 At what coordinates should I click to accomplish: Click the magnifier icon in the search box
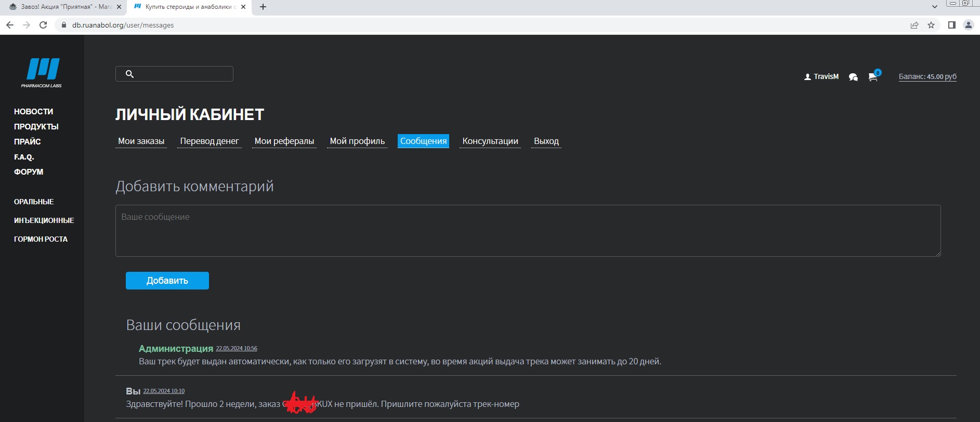[x=130, y=74]
